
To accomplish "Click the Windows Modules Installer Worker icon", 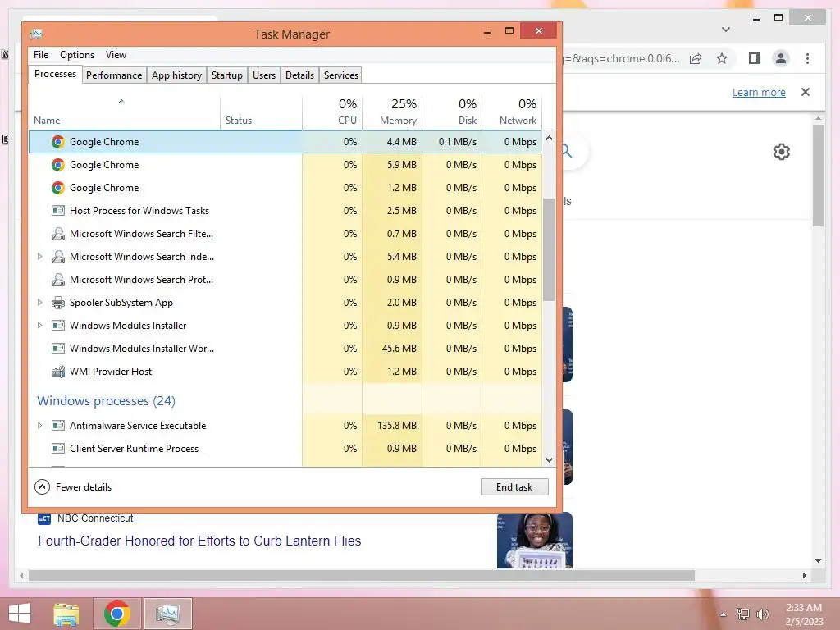I will pos(58,349).
